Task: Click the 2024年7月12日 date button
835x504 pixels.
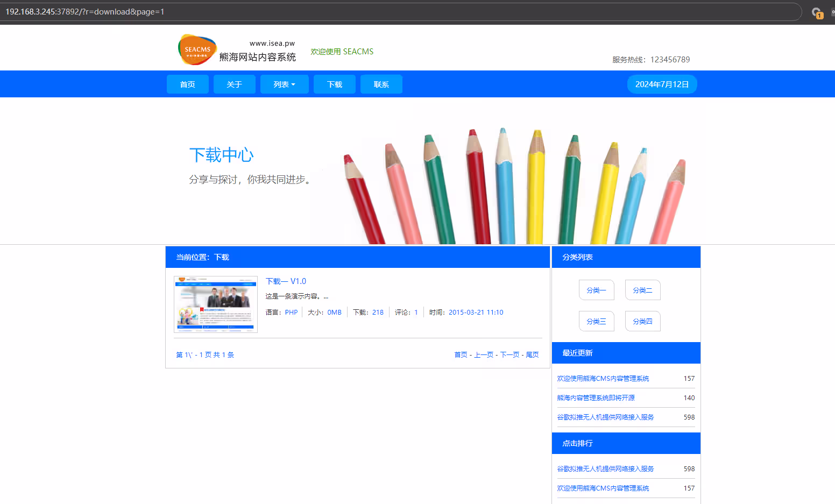Action: point(662,84)
